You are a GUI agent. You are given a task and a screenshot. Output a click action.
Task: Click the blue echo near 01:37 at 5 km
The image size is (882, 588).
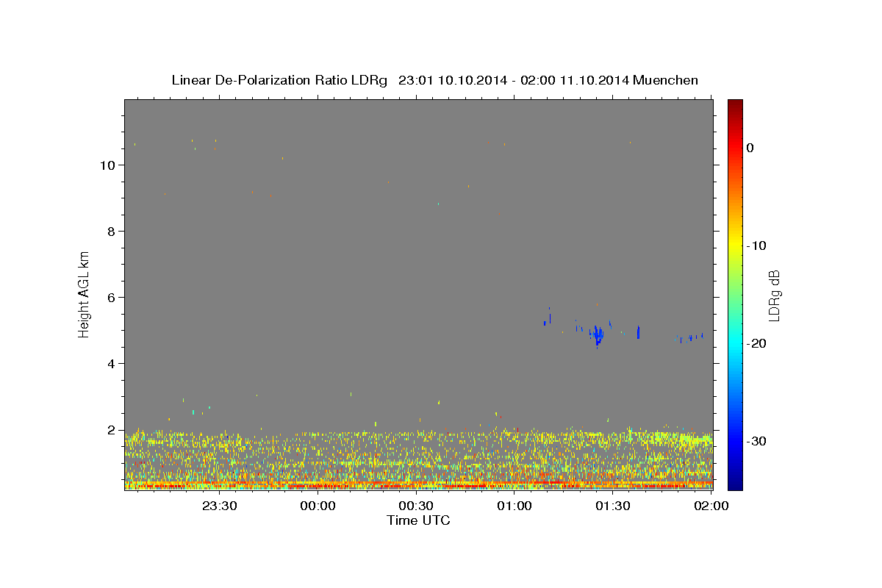tap(638, 331)
